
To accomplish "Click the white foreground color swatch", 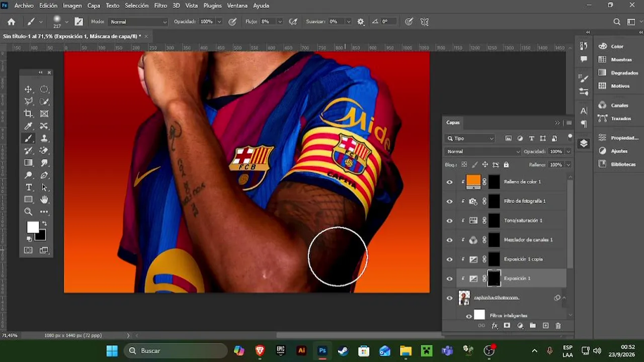I will [32, 227].
